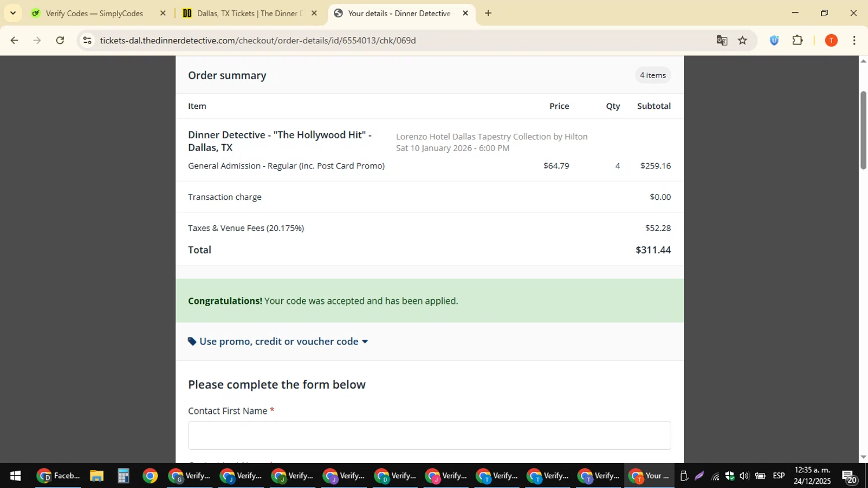Click the scrollbar down arrow
The width and height of the screenshot is (868, 488).
click(863, 457)
